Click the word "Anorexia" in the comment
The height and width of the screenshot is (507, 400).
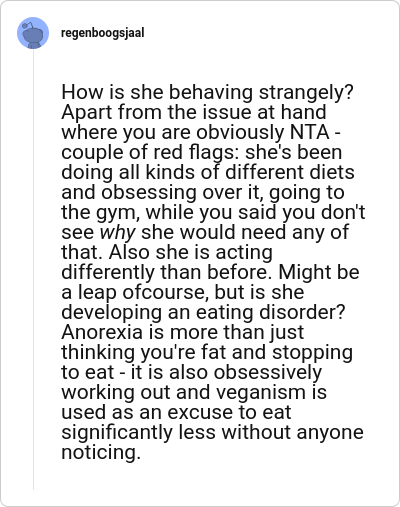[x=102, y=332]
